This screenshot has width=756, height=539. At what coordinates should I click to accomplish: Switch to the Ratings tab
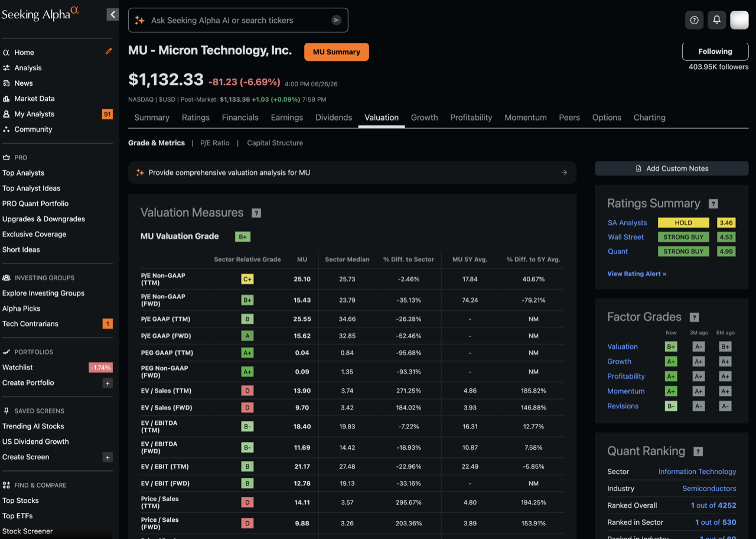coord(195,118)
